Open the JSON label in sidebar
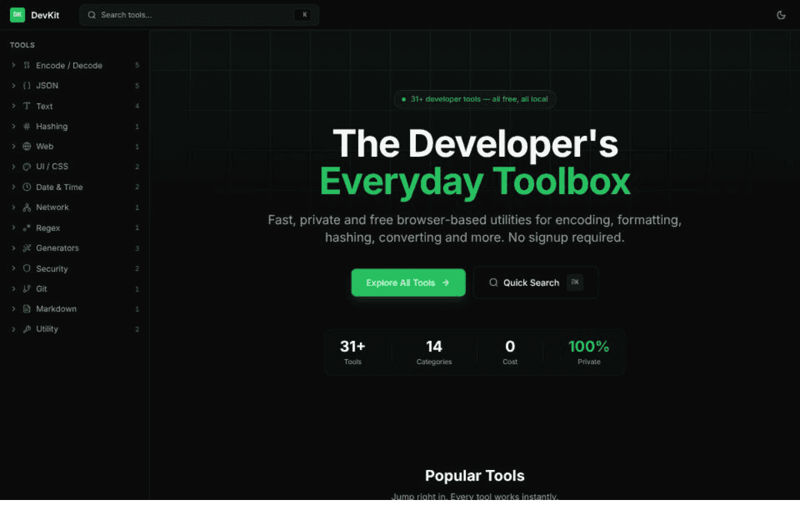 (x=47, y=85)
